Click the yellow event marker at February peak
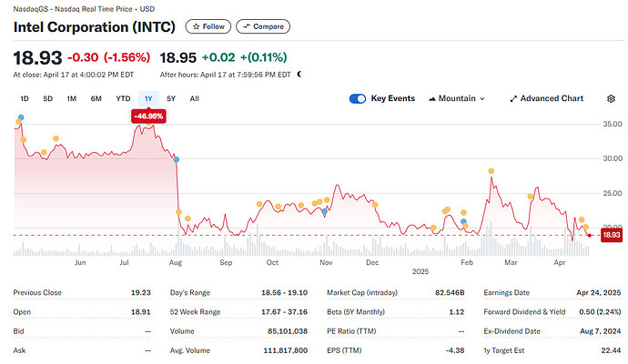 coord(491,171)
